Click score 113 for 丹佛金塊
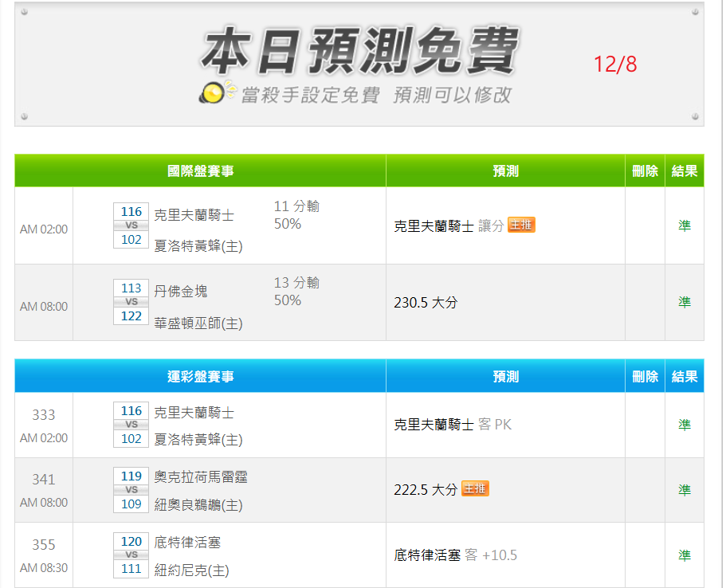Viewport: 726px width, 588px height. coord(131,288)
